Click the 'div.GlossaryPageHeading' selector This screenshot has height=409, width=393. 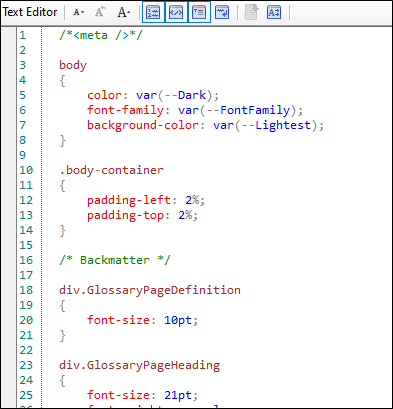pyautogui.click(x=139, y=365)
